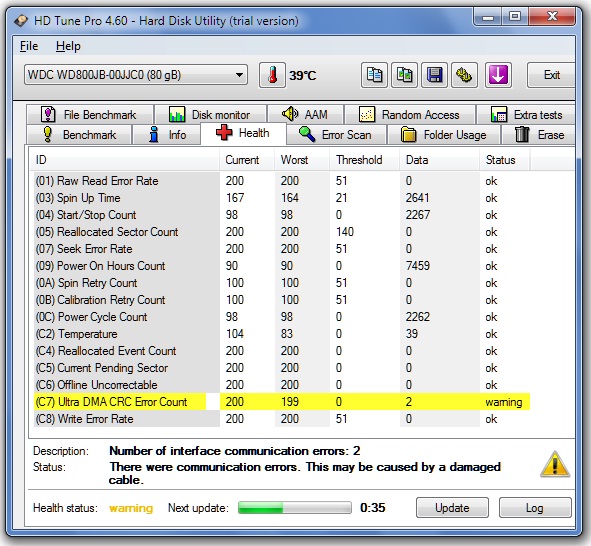Click the Status column header
This screenshot has height=546, width=591.
(x=505, y=160)
